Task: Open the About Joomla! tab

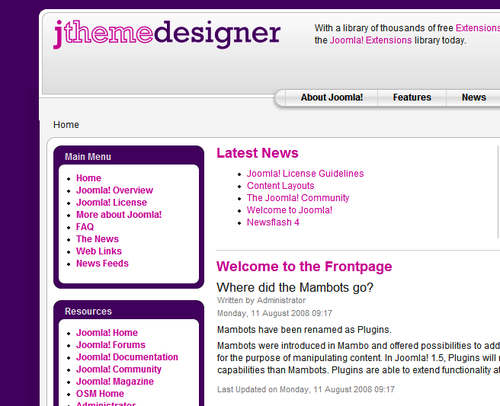Action: click(332, 97)
